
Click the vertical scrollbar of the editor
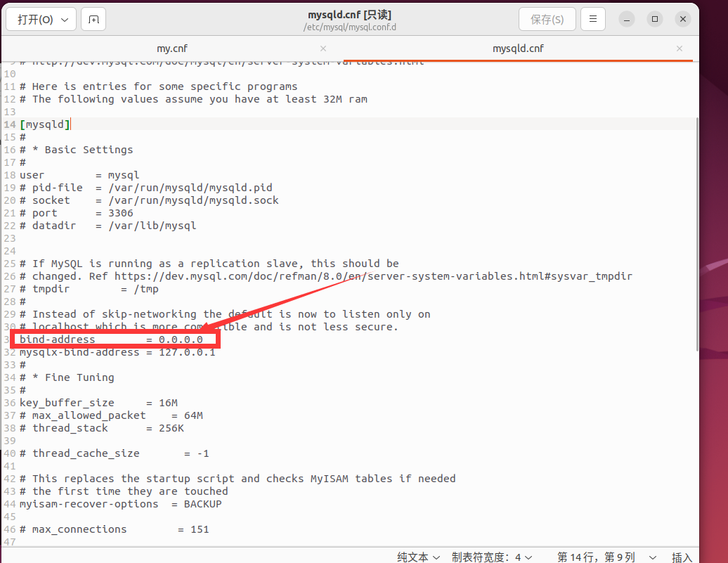696,234
